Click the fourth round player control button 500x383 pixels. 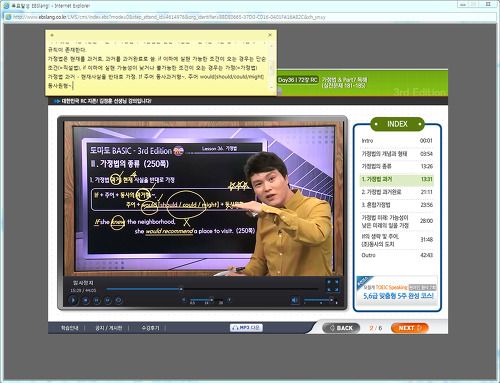tap(107, 300)
